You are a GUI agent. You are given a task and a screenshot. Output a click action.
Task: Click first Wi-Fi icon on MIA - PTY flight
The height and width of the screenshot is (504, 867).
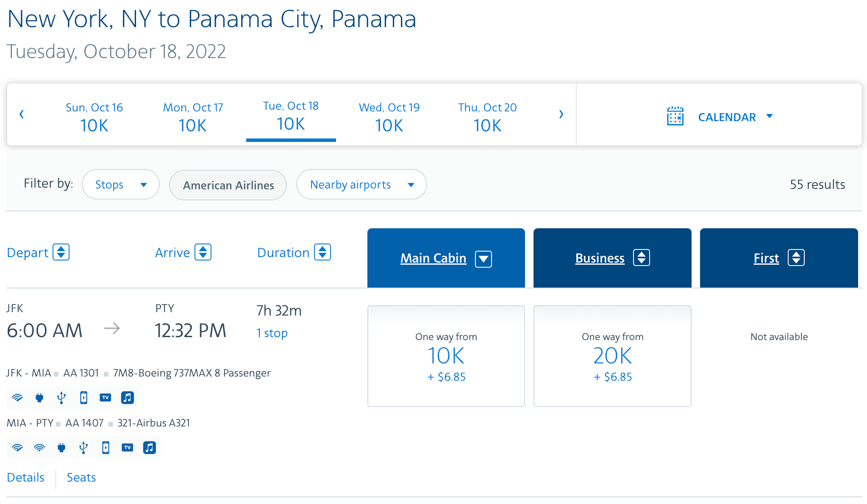pos(17,448)
